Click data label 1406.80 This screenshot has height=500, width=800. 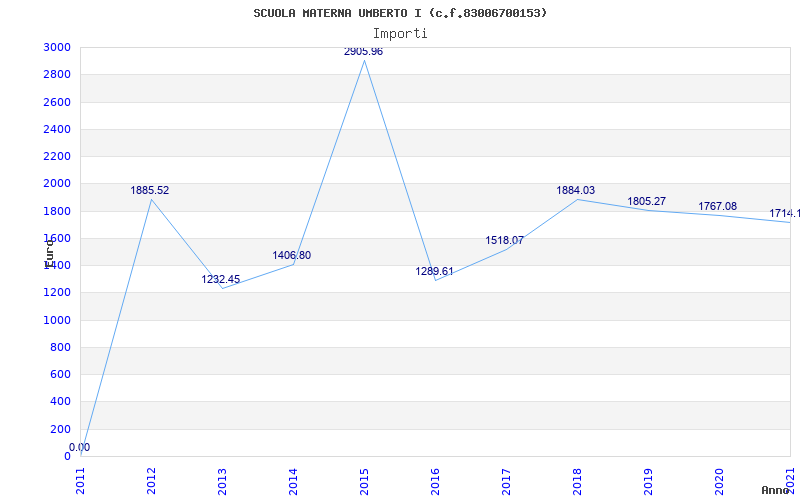click(x=291, y=256)
